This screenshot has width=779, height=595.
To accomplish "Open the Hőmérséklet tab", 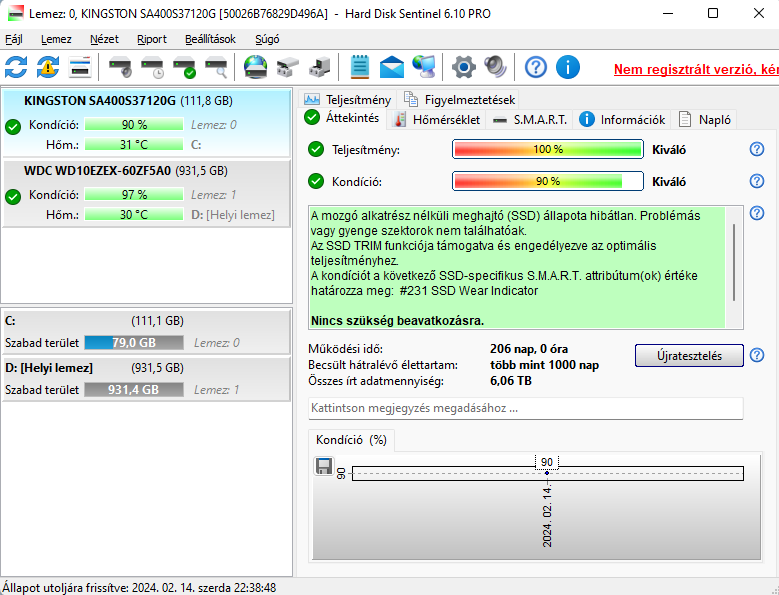I will tap(437, 120).
